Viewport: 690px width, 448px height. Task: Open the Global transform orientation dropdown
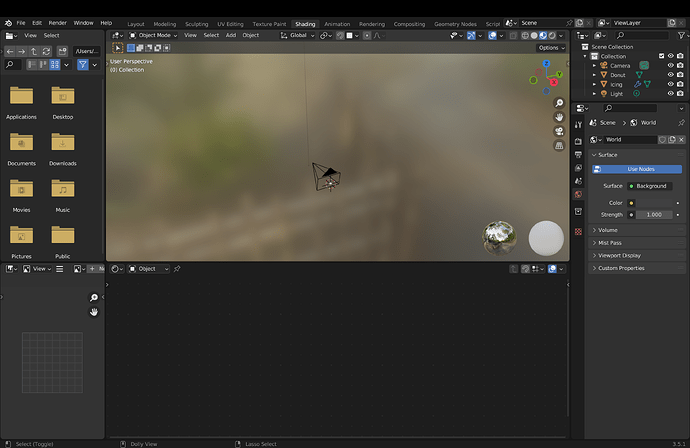pos(298,36)
